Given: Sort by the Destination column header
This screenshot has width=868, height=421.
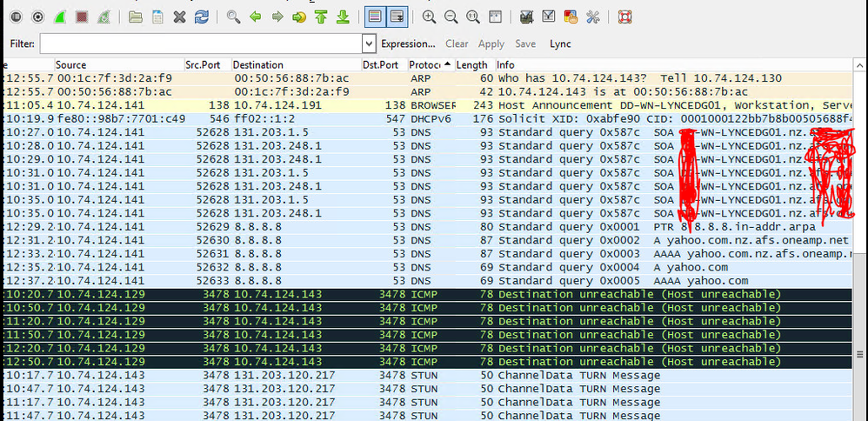Looking at the screenshot, I should (297, 65).
